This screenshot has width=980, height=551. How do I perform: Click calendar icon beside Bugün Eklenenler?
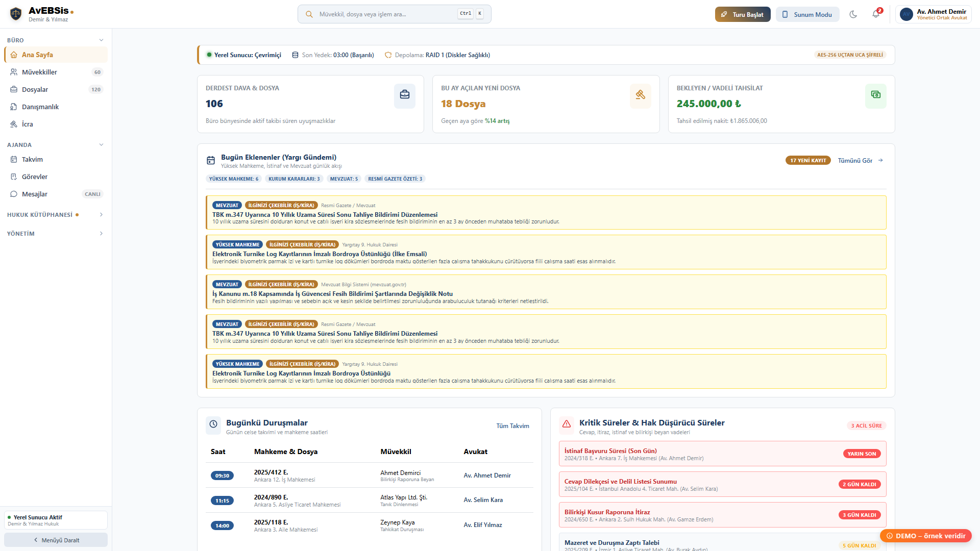tap(211, 160)
